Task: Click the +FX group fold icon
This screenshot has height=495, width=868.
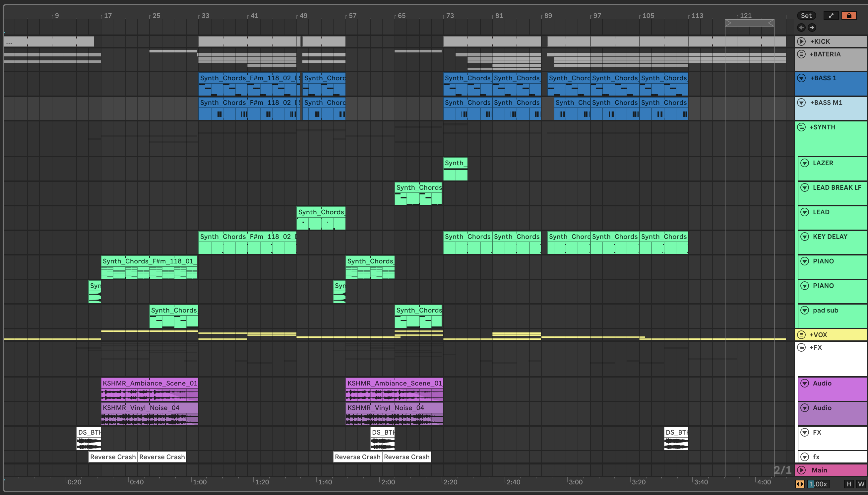Action: pyautogui.click(x=801, y=347)
